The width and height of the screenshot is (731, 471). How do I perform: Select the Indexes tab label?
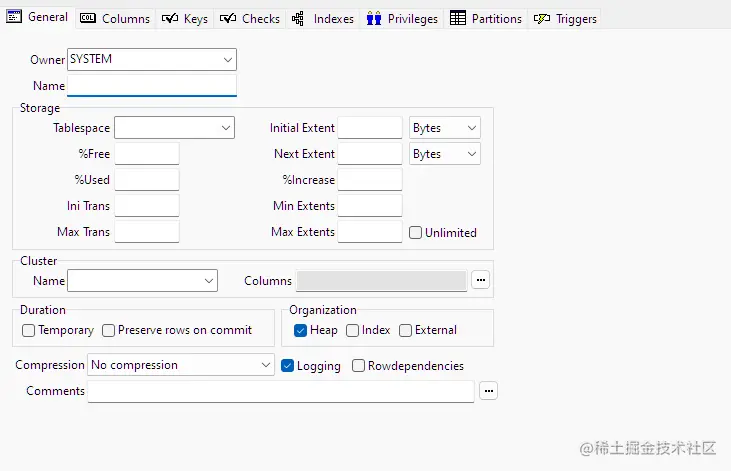point(333,19)
